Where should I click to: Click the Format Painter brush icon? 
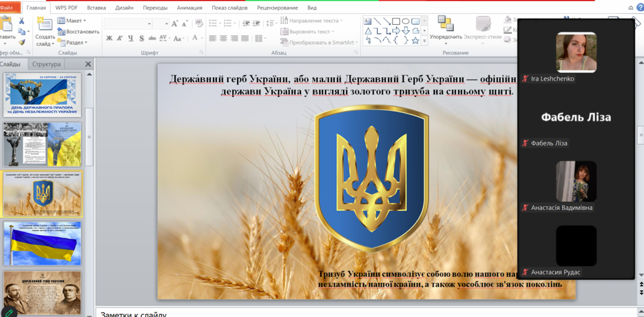click(21, 42)
